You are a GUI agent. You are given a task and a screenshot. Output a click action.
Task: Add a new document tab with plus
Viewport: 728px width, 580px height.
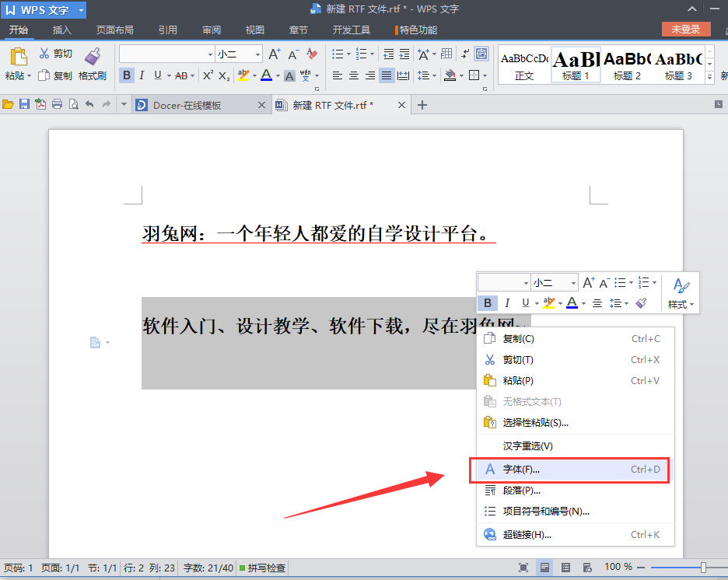[422, 105]
